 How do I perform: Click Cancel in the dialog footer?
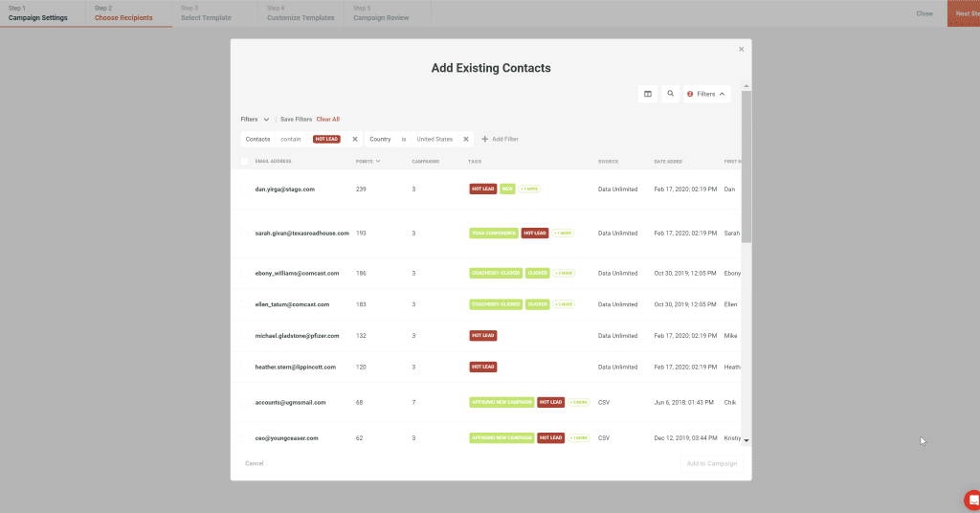pos(255,463)
